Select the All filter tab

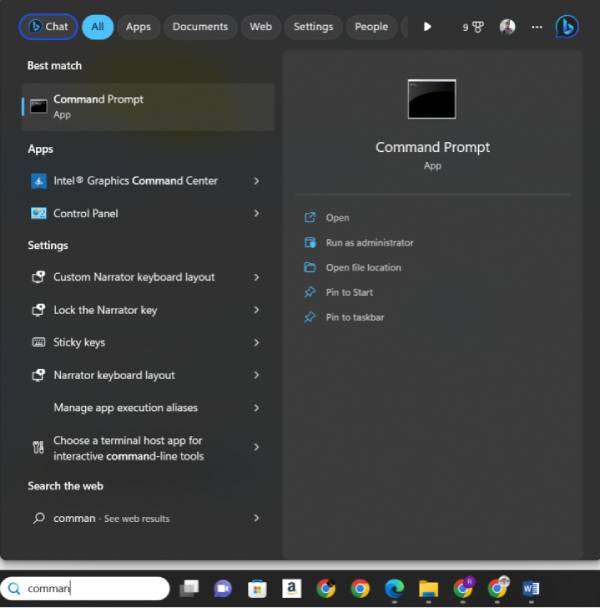click(x=97, y=27)
